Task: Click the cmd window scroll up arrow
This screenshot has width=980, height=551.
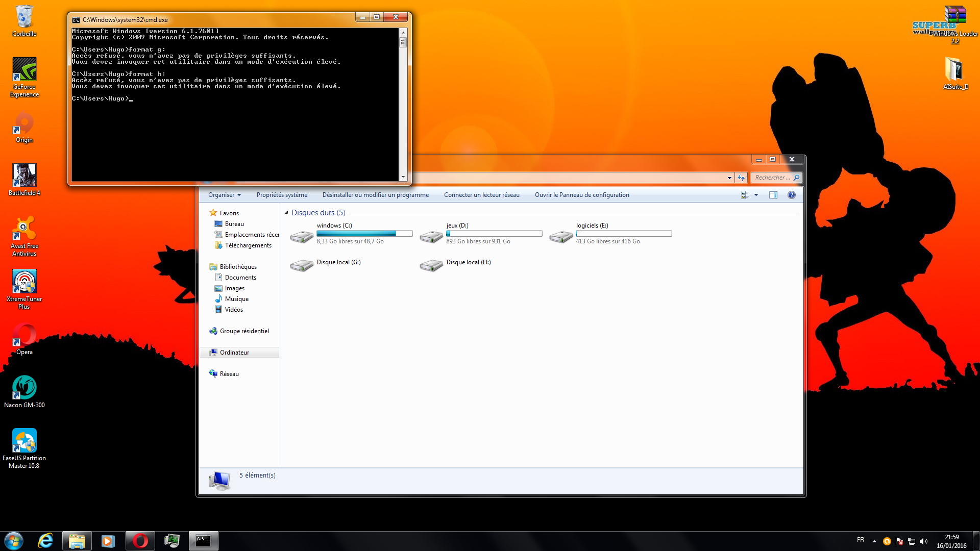Action: click(x=403, y=32)
